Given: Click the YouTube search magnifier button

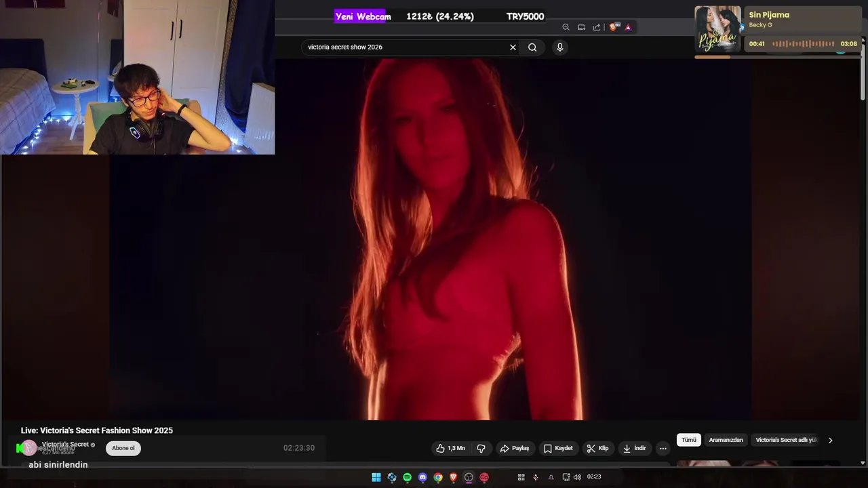Looking at the screenshot, I should pyautogui.click(x=532, y=47).
